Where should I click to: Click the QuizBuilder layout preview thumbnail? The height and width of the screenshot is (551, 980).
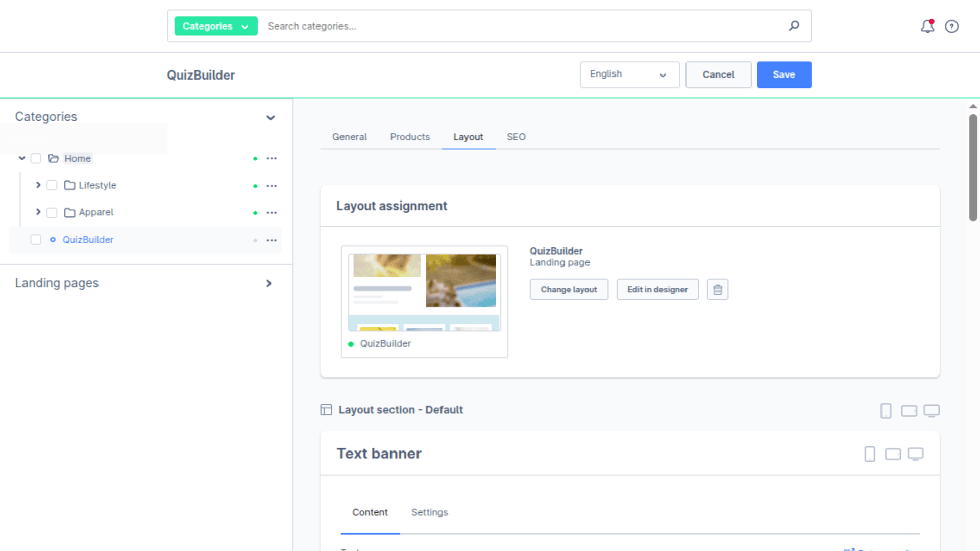pyautogui.click(x=425, y=292)
